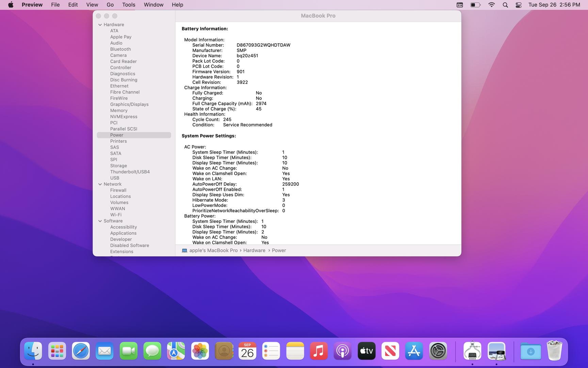
Task: Collapse the Software section
Action: tap(100, 221)
